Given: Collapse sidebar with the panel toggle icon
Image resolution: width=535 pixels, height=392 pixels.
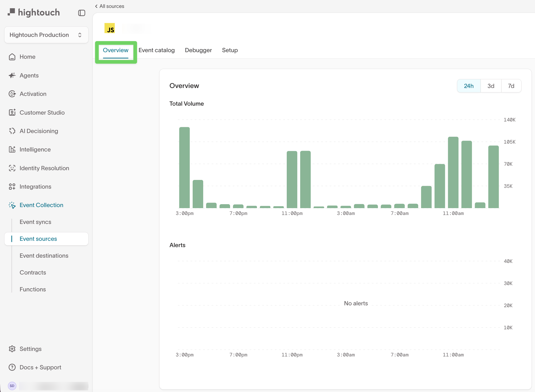Looking at the screenshot, I should click(82, 13).
